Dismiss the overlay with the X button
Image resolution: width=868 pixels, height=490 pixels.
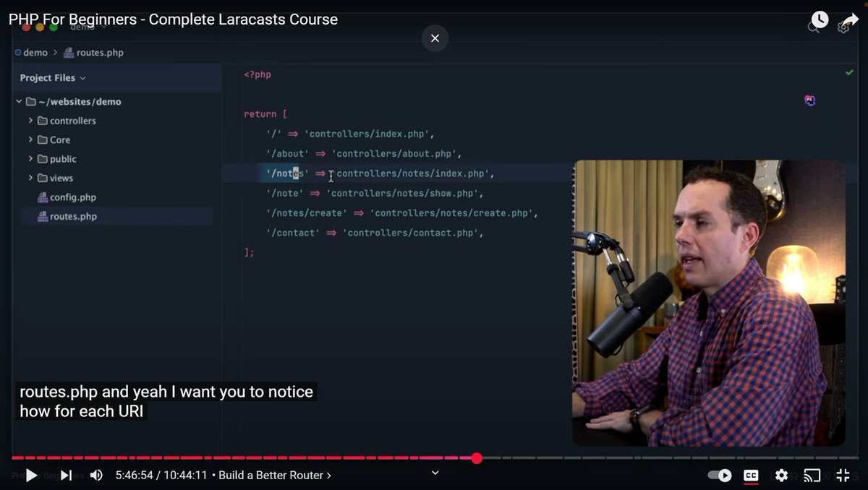point(435,38)
